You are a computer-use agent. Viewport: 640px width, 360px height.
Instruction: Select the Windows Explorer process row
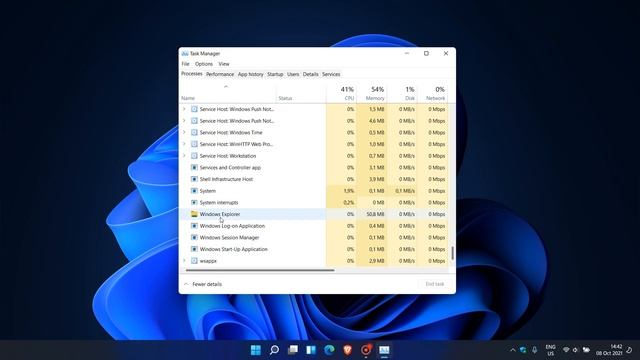[314, 214]
